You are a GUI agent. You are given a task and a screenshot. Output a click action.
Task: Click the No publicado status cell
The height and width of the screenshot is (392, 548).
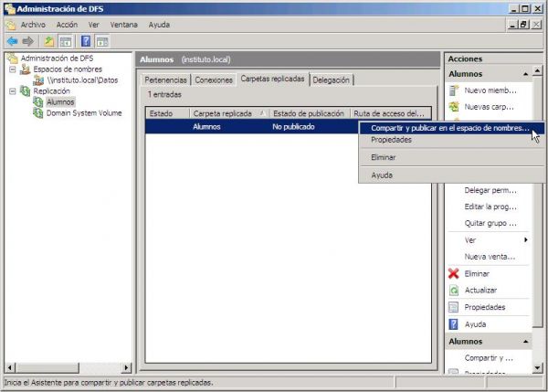(x=293, y=127)
